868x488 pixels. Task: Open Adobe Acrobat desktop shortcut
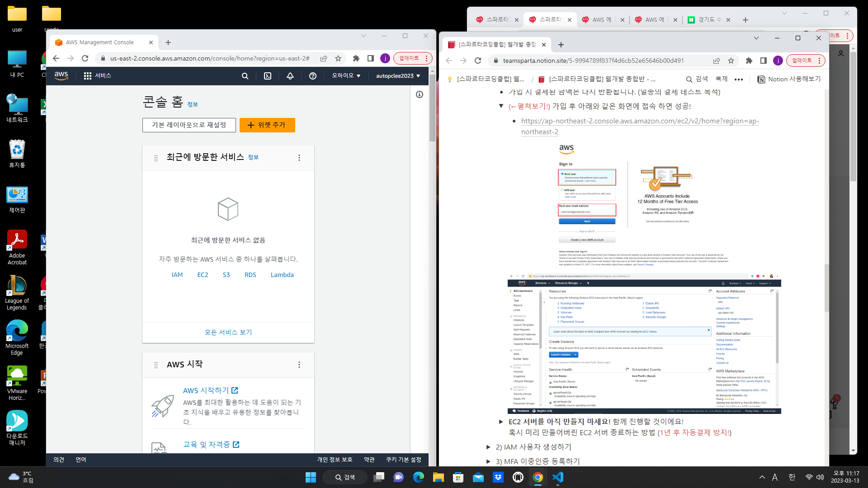(x=17, y=247)
